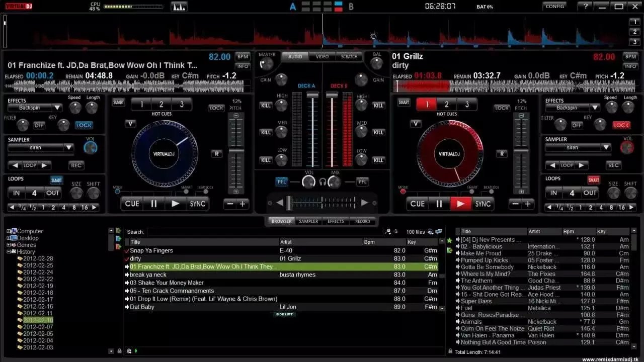644x362 pixels.
Task: Open the master waveform display icon at top
Action: tap(179, 7)
